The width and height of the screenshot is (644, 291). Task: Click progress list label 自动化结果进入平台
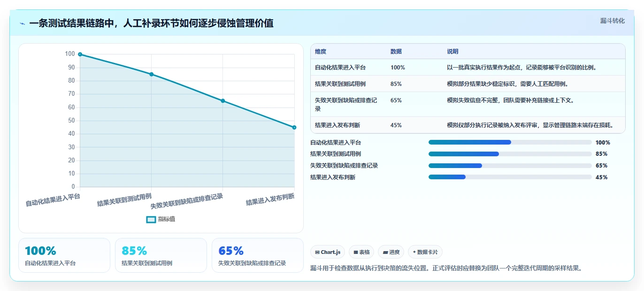click(336, 143)
